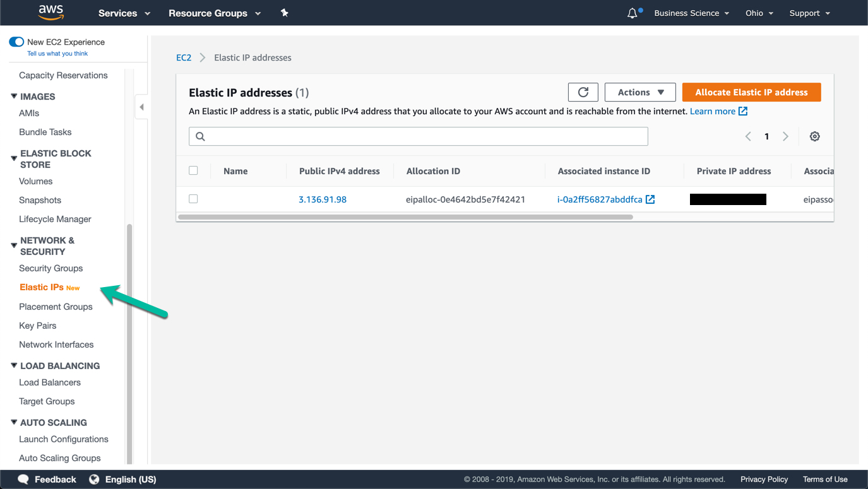Click the EC2 breadcrumb link

tap(184, 57)
